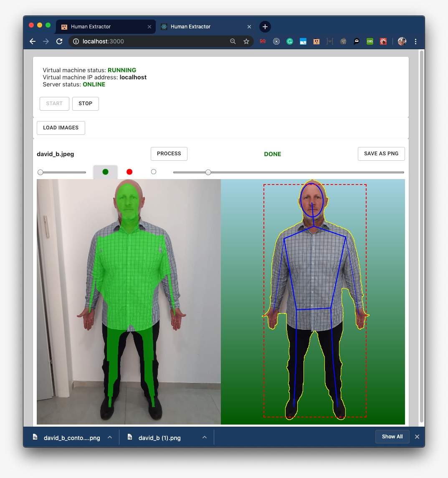
Task: Adjust the short left slider handle
Action: 40,172
